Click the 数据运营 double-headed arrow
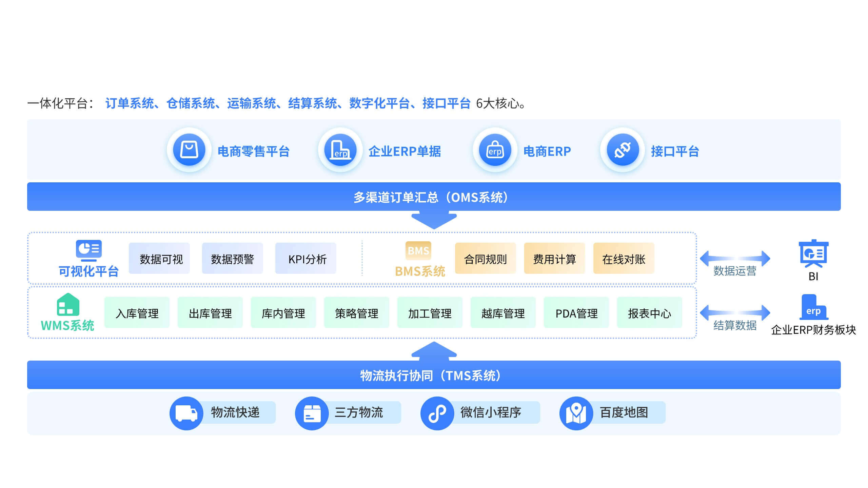 [735, 259]
